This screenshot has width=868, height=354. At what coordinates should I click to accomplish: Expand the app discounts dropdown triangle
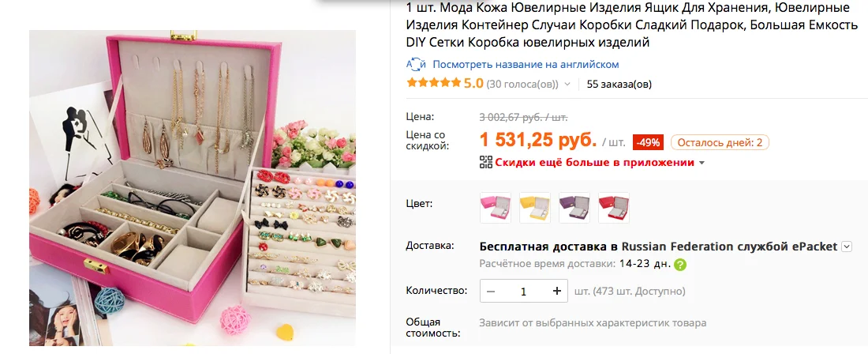tap(702, 163)
